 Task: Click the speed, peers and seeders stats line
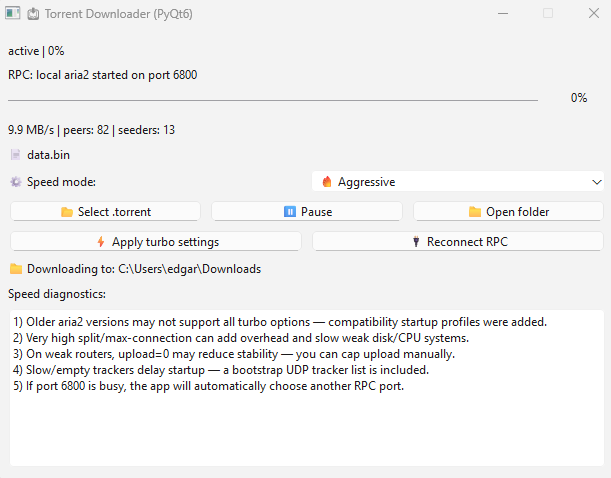(x=91, y=130)
